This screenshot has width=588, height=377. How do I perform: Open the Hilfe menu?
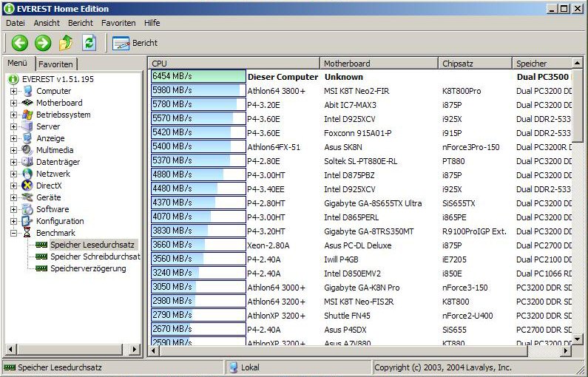click(x=152, y=23)
